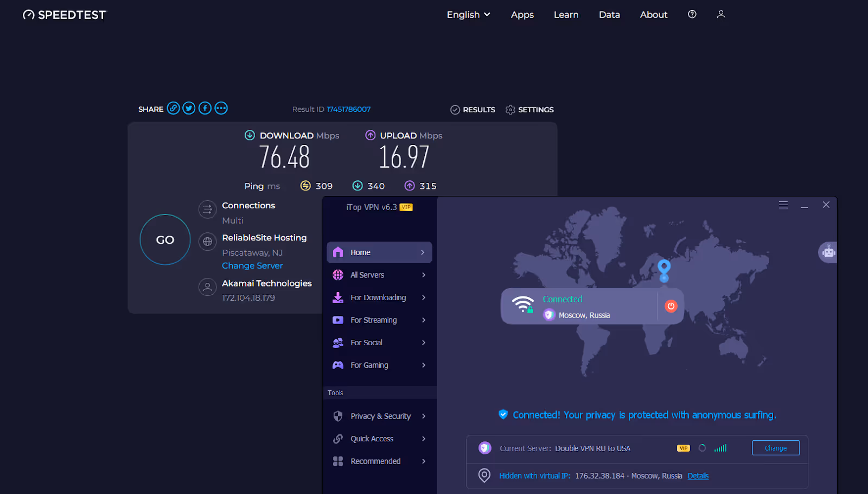Viewport: 868px width, 494px height.
Task: Expand the For Social chevron
Action: pos(423,343)
